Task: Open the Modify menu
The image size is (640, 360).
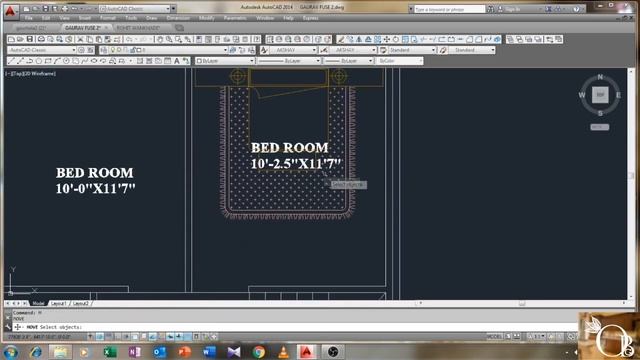Action: [207, 18]
